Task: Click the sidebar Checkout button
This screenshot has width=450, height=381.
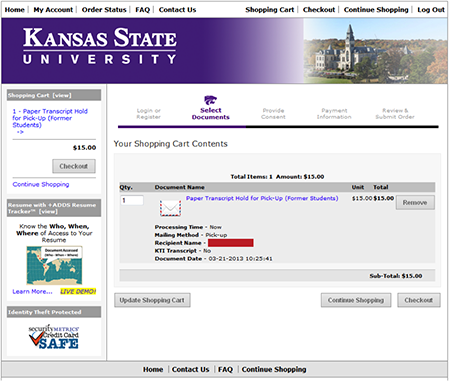Action: click(74, 166)
